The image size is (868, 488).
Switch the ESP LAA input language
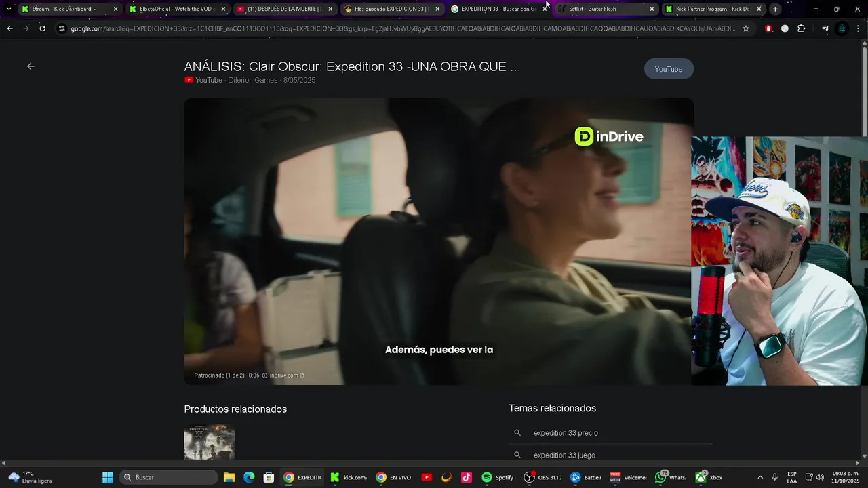click(792, 477)
